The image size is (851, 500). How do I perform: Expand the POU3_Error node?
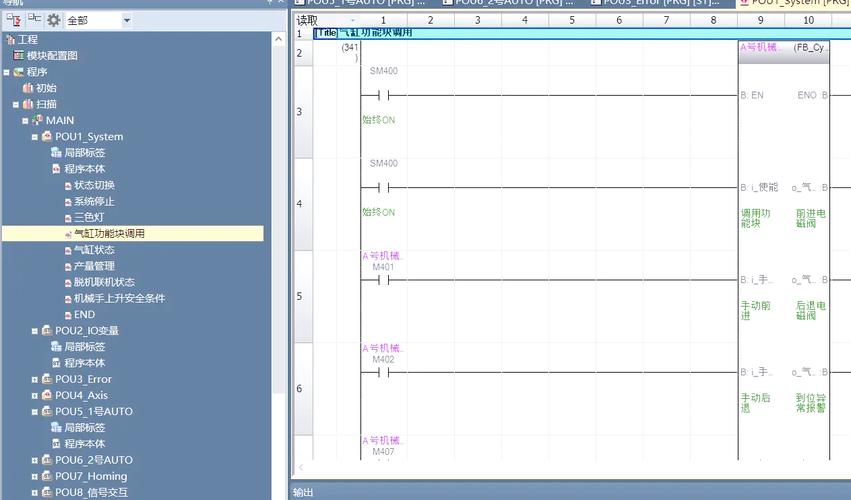point(34,380)
